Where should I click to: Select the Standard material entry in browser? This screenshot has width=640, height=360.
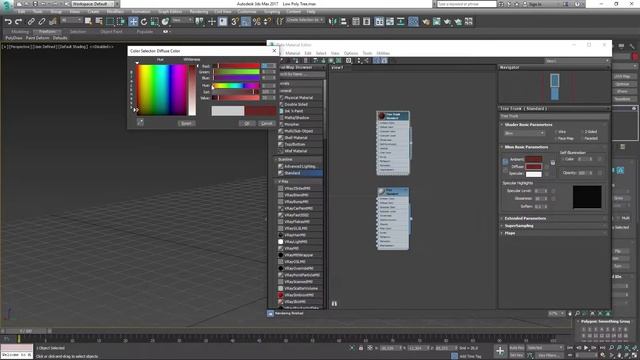tap(301, 173)
